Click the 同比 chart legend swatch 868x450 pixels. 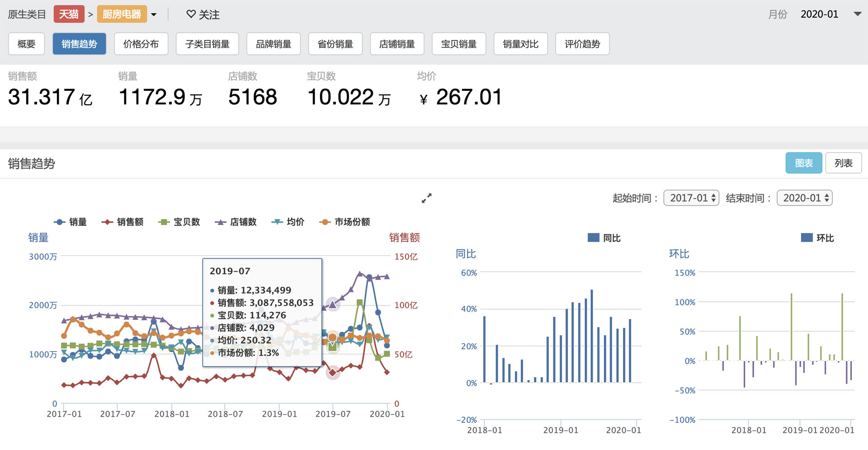593,238
